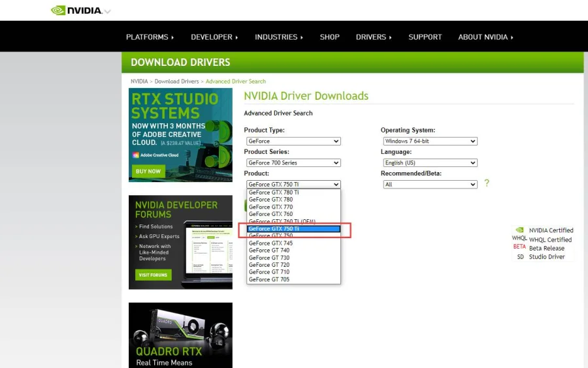The width and height of the screenshot is (588, 368).
Task: Open the Language dropdown
Action: (430, 163)
